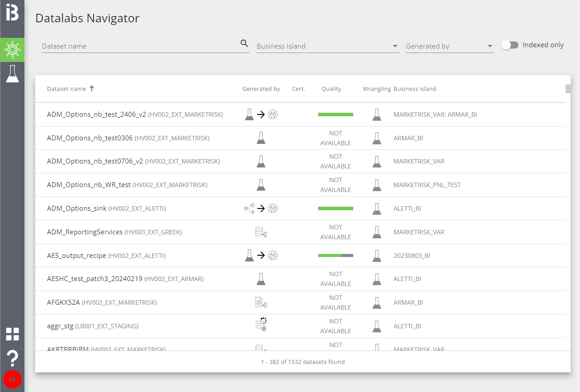Viewport: 580px width, 392px height.
Task: Click the database icon for ADM_ReportingServices
Action: click(x=261, y=232)
